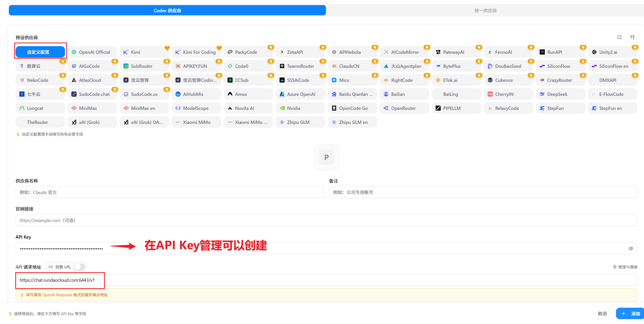Viewport: 644px width, 324px height.
Task: Click the 胜算云 preset icon
Action: click(22, 66)
